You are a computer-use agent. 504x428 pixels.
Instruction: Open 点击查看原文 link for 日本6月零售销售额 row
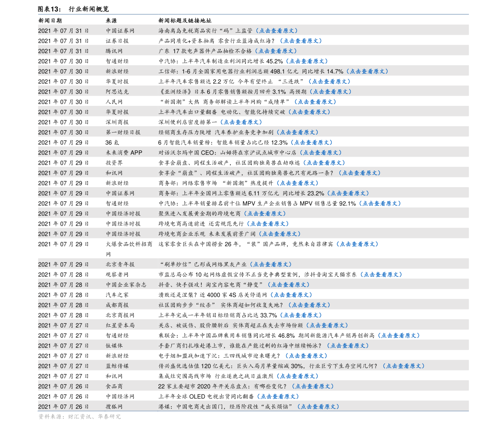pyautogui.click(x=331, y=91)
